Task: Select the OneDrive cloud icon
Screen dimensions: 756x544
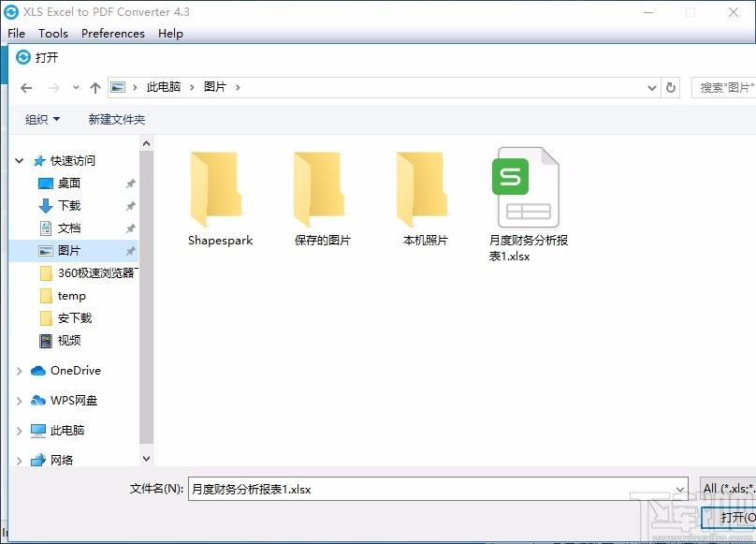Action: [x=38, y=371]
